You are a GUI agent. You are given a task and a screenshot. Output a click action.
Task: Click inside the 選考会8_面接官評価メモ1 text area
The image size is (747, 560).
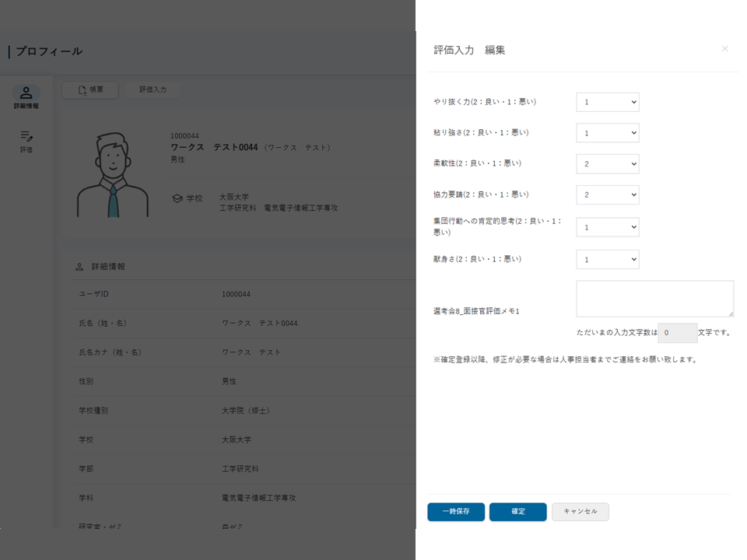click(x=654, y=299)
